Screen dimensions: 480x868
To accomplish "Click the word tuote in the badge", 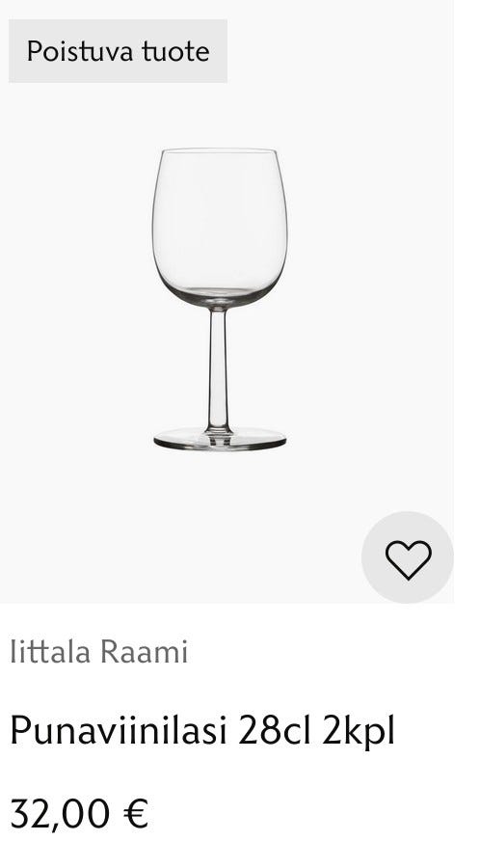I will [x=175, y=51].
